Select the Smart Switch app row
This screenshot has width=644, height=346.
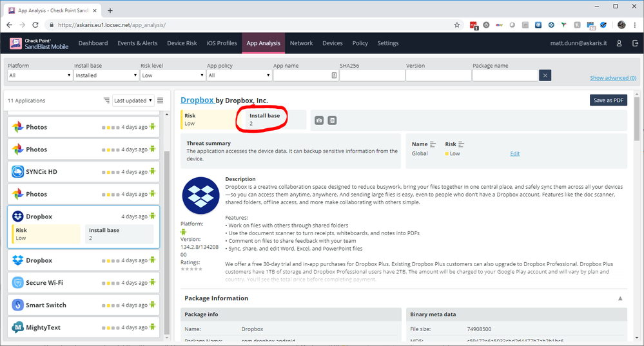(83, 305)
